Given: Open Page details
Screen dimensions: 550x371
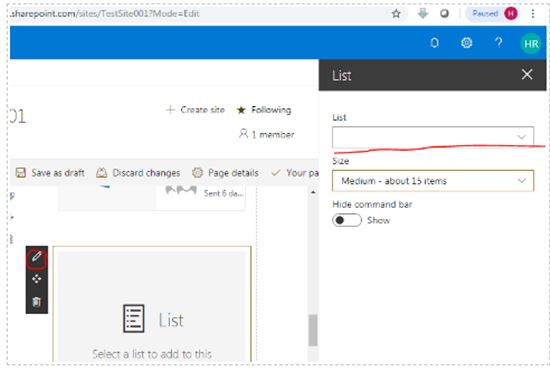Looking at the screenshot, I should tap(225, 173).
